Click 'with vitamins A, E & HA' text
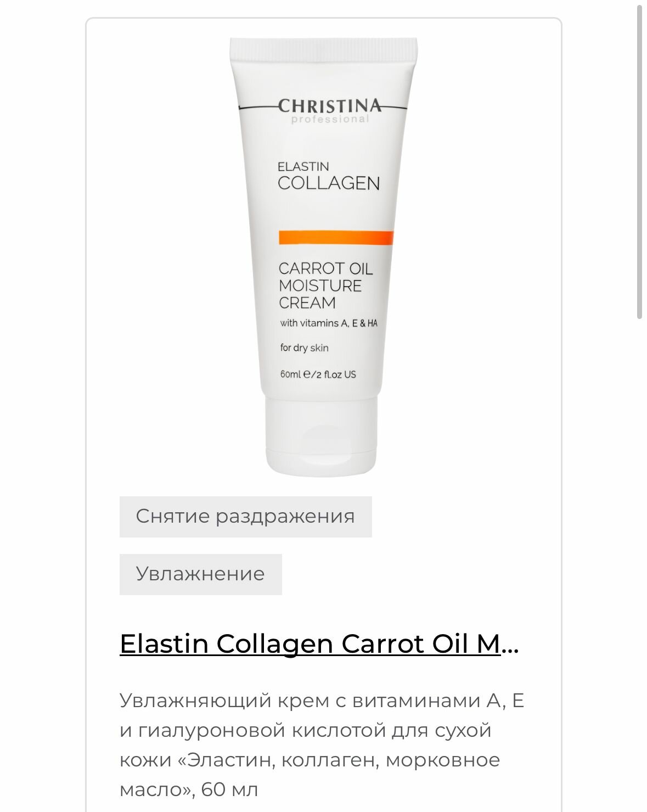Viewport: 647px width, 812px height. pyautogui.click(x=329, y=323)
